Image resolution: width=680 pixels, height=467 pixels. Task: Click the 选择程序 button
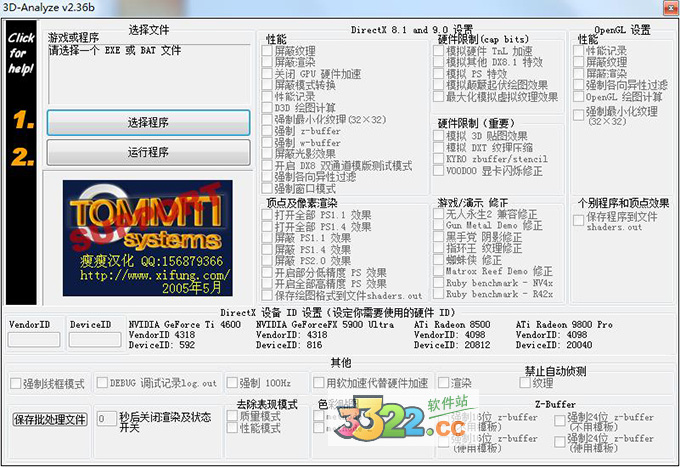coord(148,123)
